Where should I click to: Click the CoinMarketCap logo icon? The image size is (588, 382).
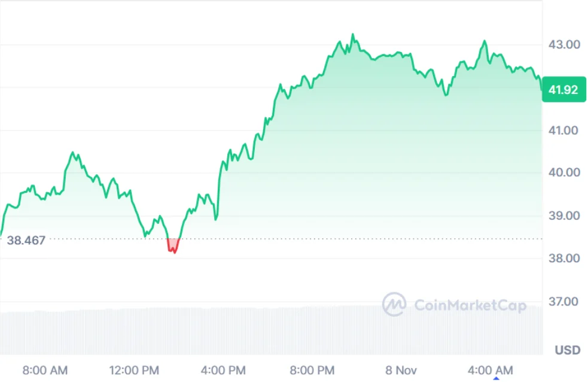click(394, 305)
